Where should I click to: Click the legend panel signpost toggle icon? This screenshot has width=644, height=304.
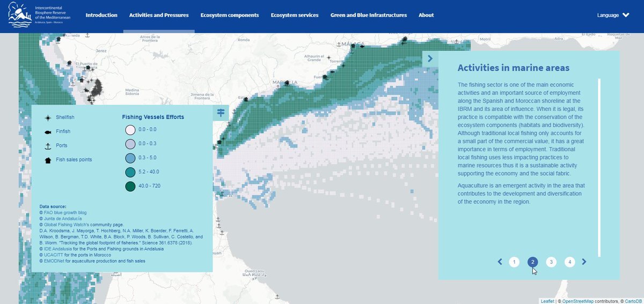point(221,112)
